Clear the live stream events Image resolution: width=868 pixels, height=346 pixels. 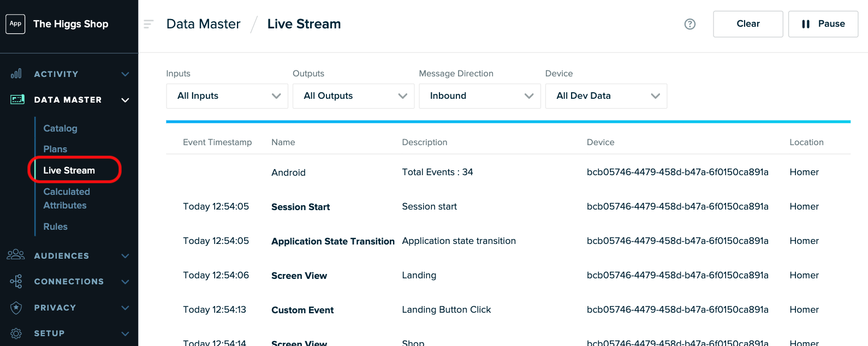[748, 24]
